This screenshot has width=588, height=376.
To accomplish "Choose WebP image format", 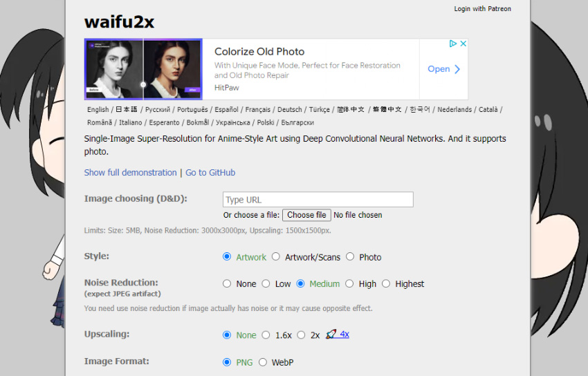I will (x=263, y=362).
